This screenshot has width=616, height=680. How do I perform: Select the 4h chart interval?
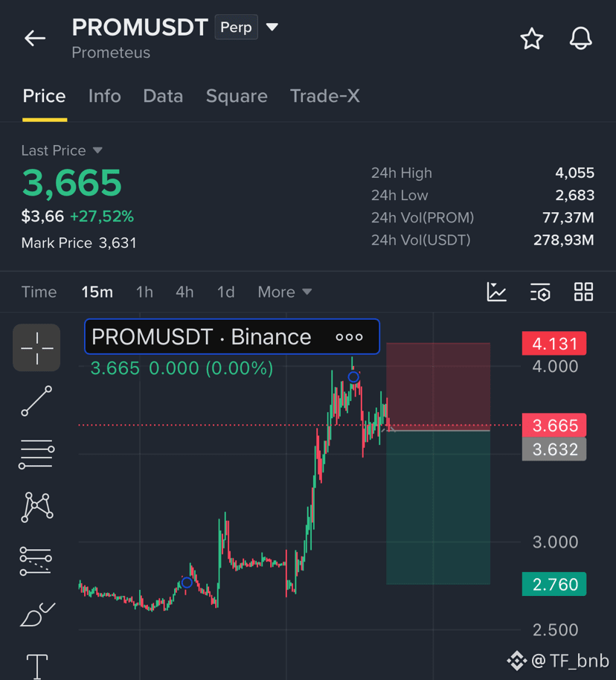tap(185, 292)
